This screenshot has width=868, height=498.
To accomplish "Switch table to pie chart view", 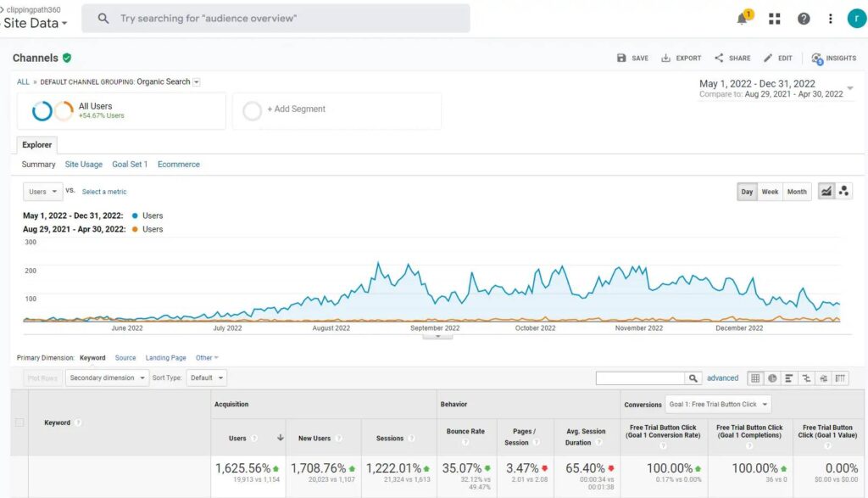I will (x=772, y=378).
